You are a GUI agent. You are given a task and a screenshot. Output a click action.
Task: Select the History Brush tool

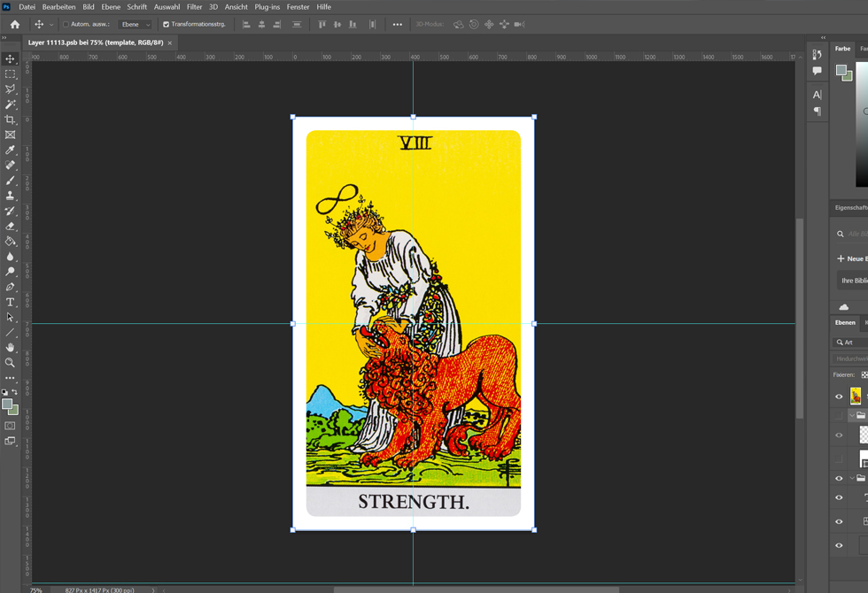pyautogui.click(x=10, y=211)
